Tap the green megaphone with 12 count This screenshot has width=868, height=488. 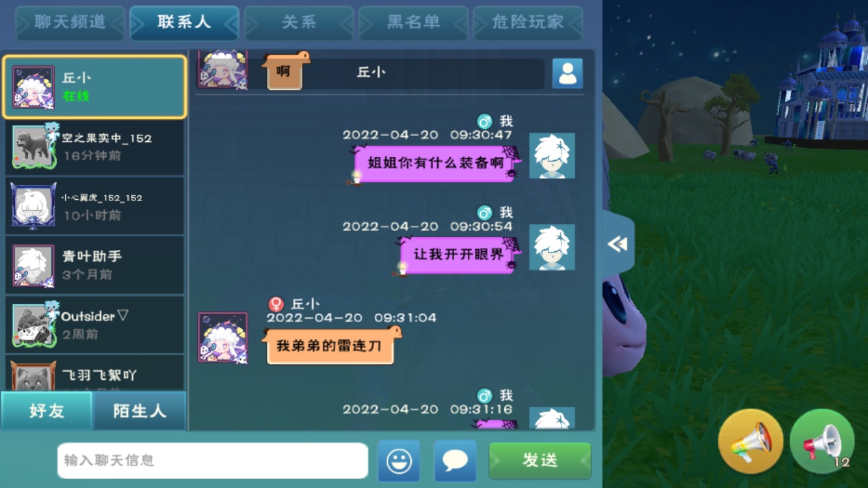pos(822,441)
